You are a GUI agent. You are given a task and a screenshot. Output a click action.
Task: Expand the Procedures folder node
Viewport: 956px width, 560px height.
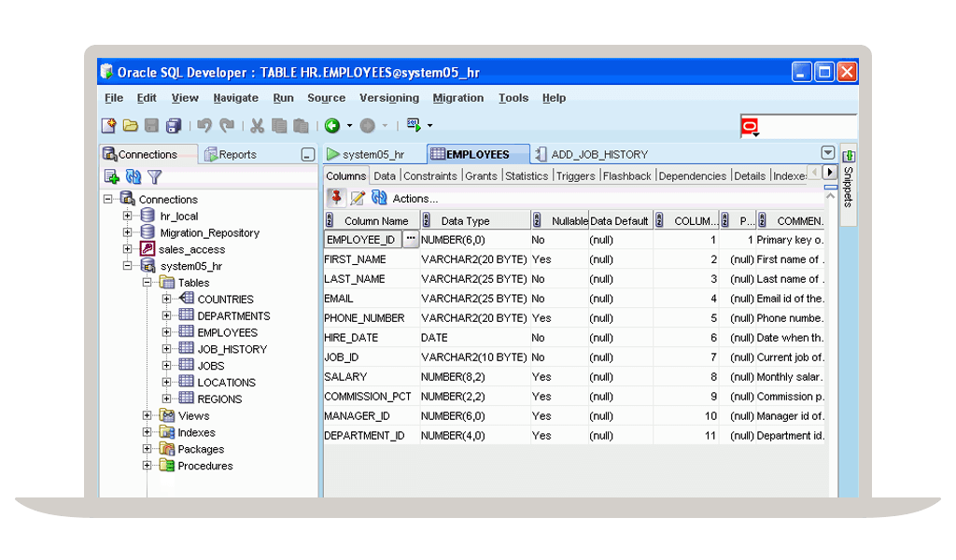click(147, 465)
